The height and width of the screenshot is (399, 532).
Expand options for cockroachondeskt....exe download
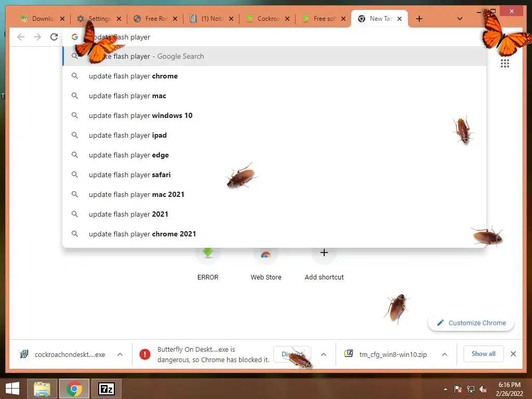120,354
